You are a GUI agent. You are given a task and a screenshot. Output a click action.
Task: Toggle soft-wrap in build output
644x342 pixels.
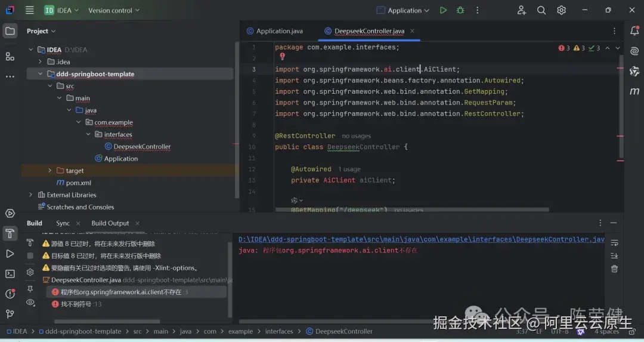pyautogui.click(x=614, y=243)
